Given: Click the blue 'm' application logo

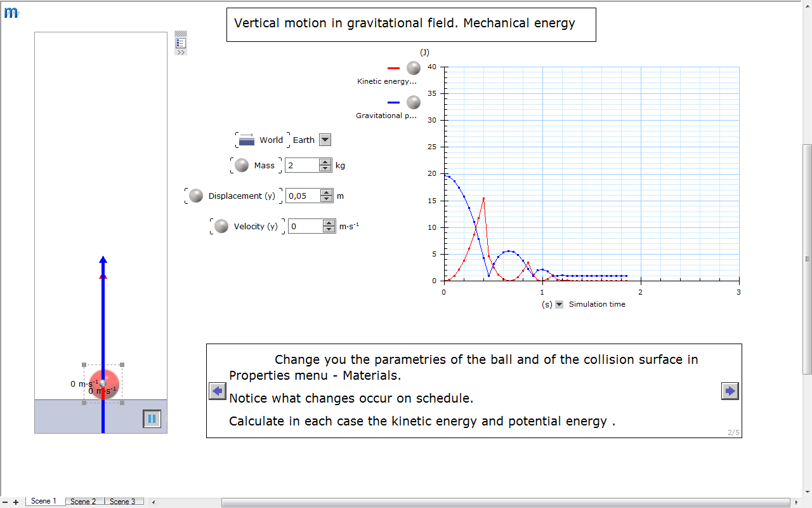Looking at the screenshot, I should point(11,13).
